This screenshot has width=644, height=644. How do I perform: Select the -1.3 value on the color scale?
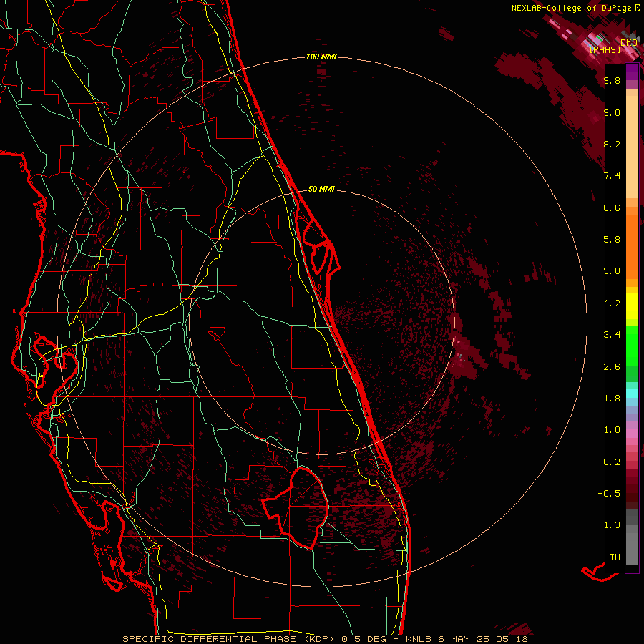(x=609, y=525)
